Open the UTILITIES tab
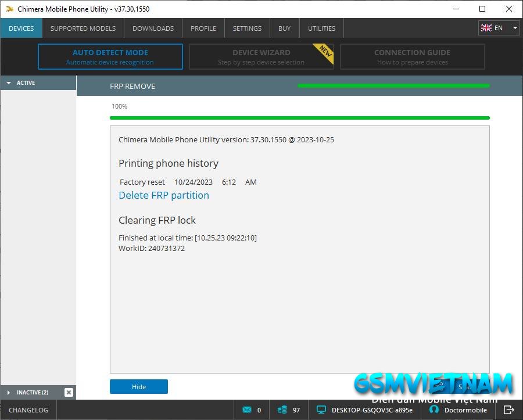Image resolution: width=523 pixels, height=420 pixels. pos(321,28)
